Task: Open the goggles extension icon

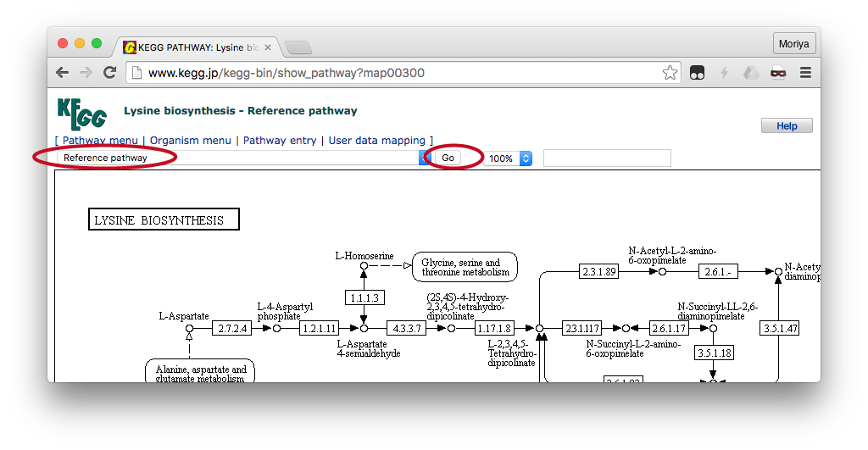Action: [697, 73]
